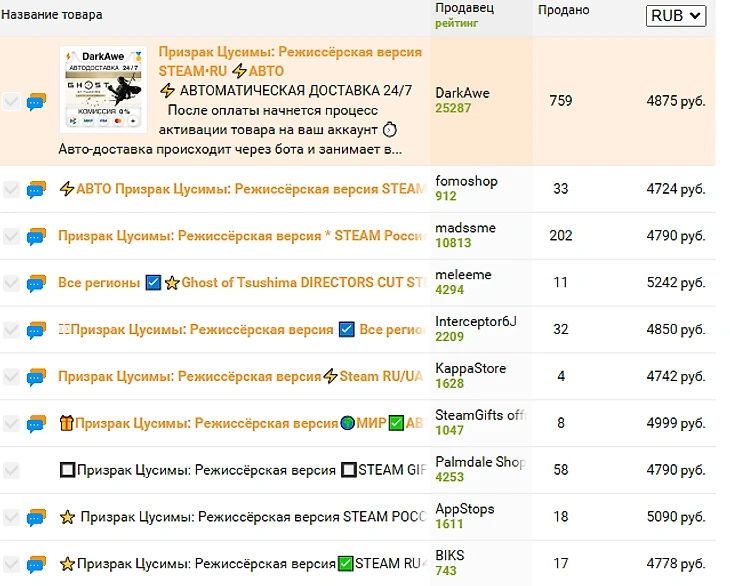Open the RUB currency dropdown

pyautogui.click(x=676, y=16)
